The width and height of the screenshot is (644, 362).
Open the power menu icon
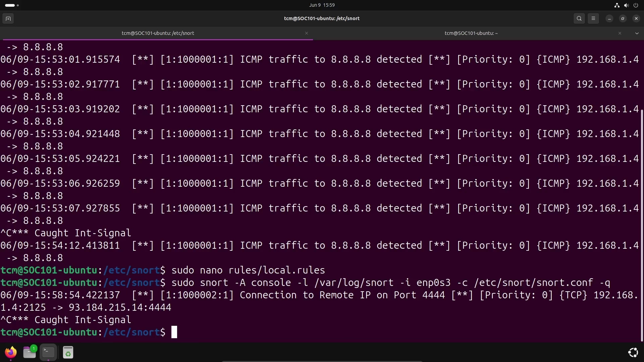pos(635,5)
